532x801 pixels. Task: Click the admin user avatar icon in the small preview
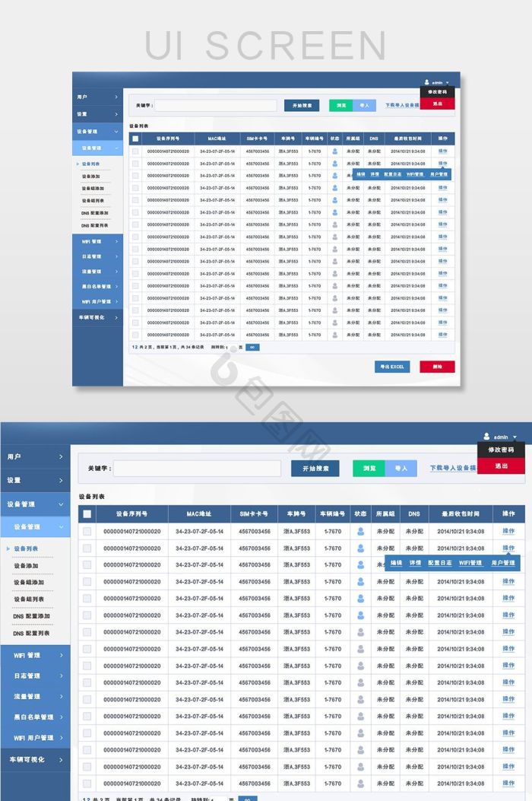[427, 81]
